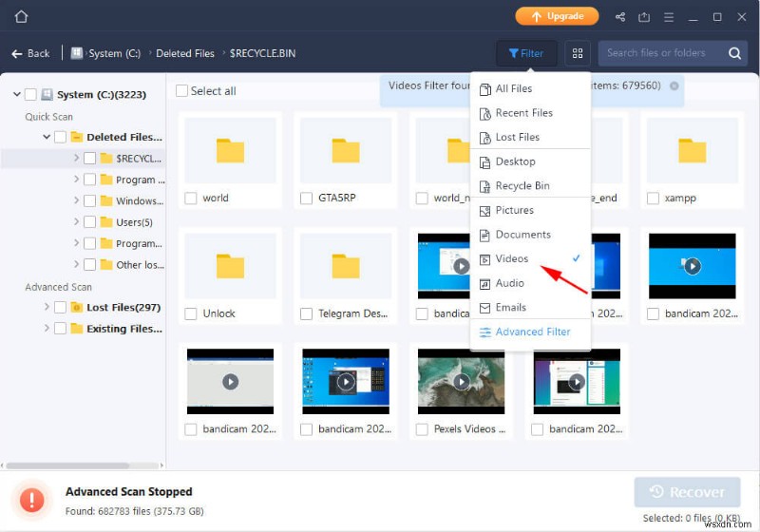Expand the Existing Files node
760x532 pixels.
click(x=47, y=328)
